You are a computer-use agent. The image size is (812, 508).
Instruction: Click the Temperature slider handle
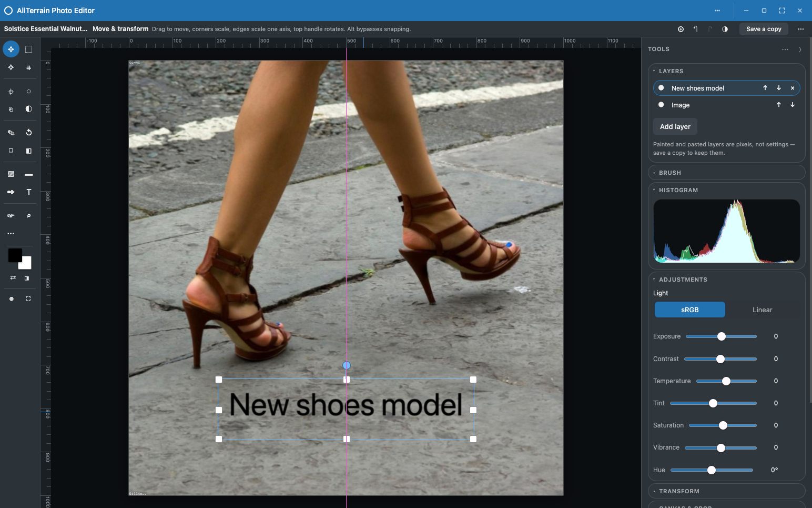pos(726,381)
